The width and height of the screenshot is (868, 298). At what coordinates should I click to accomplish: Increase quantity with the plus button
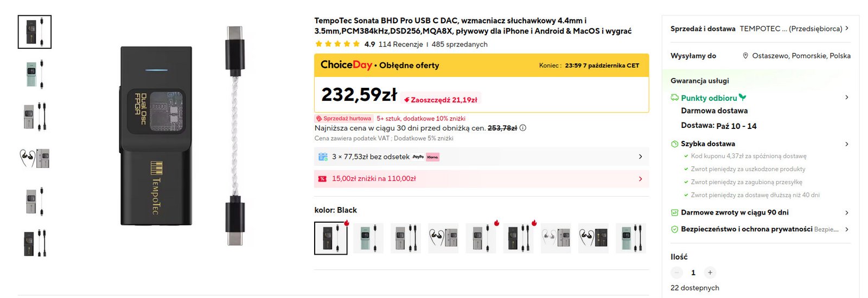(x=710, y=273)
